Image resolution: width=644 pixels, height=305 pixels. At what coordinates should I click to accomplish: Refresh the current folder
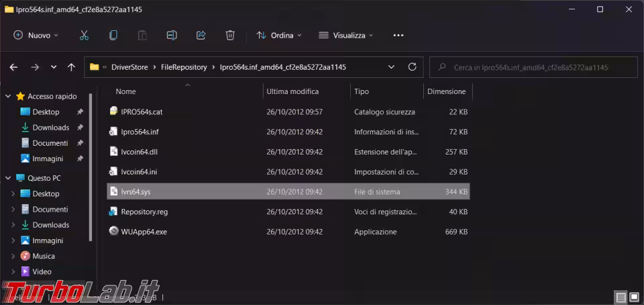(x=412, y=67)
